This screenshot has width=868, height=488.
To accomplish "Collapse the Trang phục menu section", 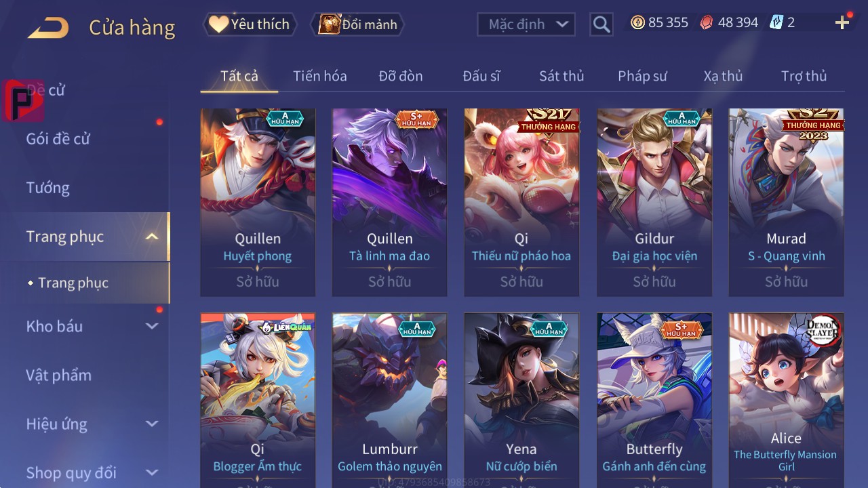I will coord(152,237).
